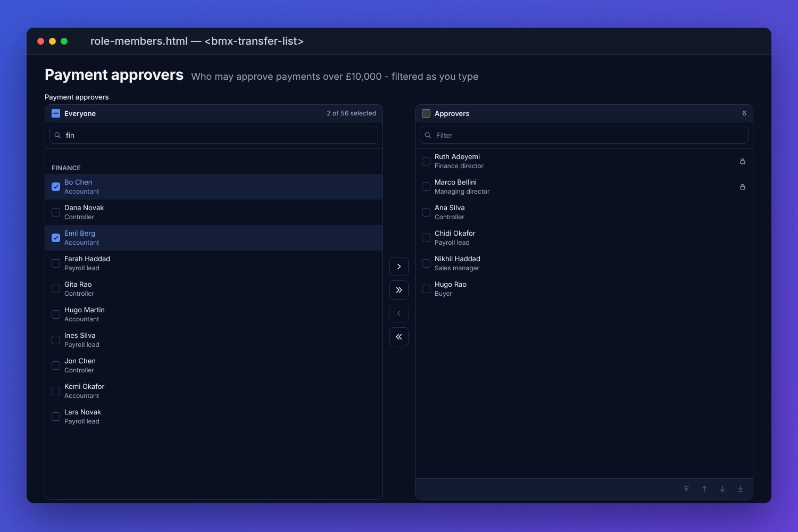This screenshot has height=532, width=798.
Task: Click the lock icon on Marco Bellini
Action: (x=743, y=187)
